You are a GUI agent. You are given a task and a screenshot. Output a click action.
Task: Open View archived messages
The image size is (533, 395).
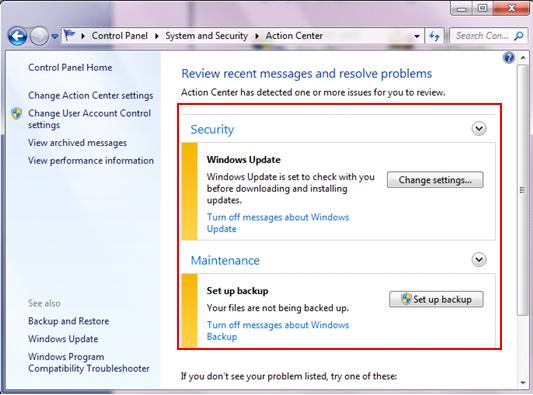pyautogui.click(x=78, y=143)
